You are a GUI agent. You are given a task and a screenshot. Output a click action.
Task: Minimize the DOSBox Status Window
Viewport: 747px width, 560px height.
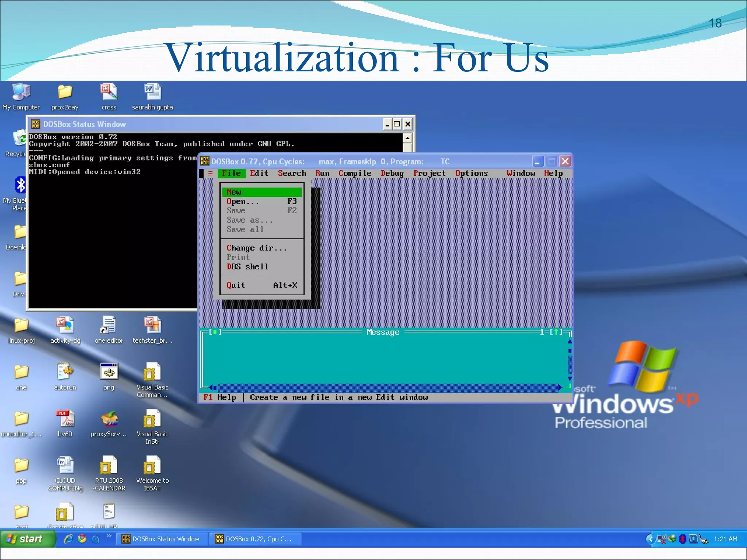coord(387,124)
